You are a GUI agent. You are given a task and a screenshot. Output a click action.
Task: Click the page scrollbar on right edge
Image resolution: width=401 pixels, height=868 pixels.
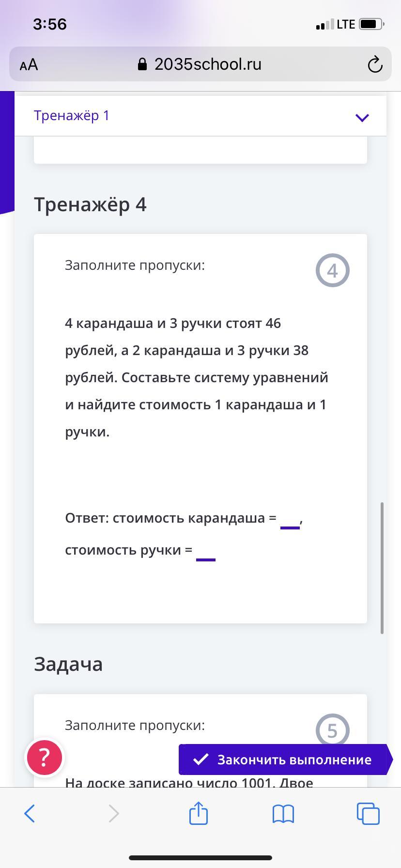[x=382, y=567]
